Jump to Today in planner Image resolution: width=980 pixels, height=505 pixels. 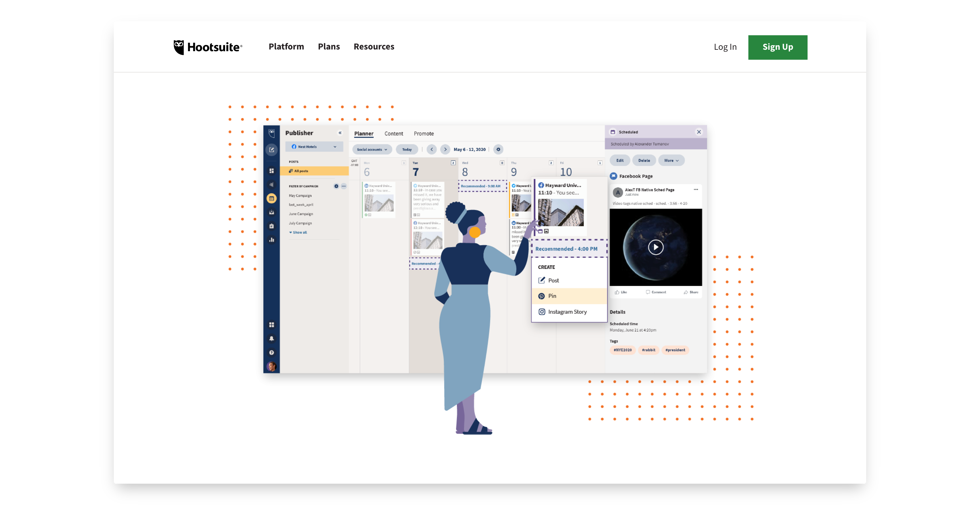(x=407, y=150)
